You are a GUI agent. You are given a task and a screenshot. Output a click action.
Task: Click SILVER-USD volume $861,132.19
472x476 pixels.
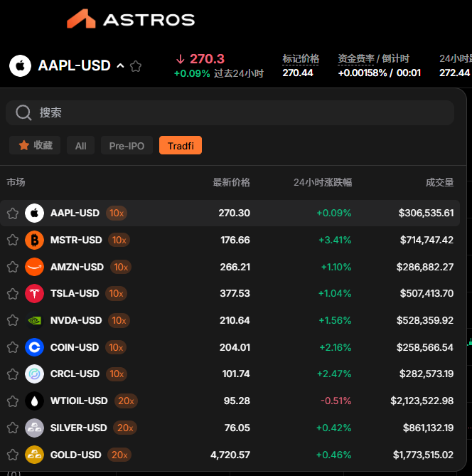point(429,428)
